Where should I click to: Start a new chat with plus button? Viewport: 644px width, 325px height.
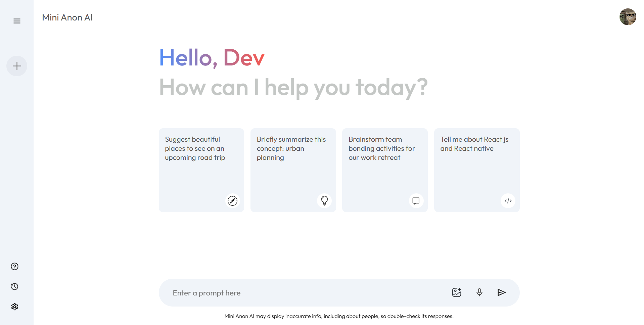[17, 66]
